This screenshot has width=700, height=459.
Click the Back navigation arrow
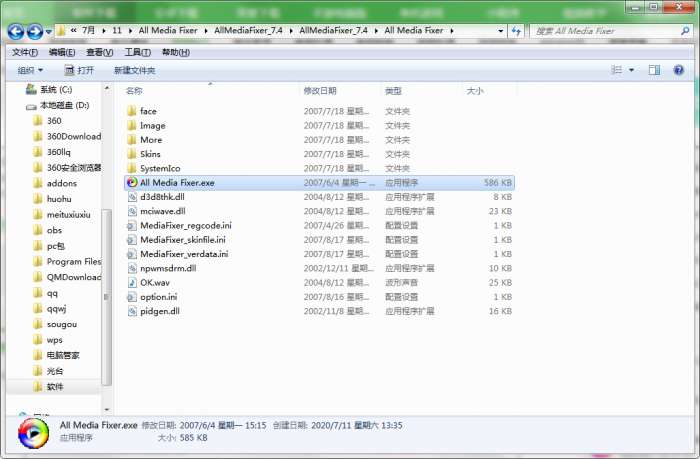point(16,31)
